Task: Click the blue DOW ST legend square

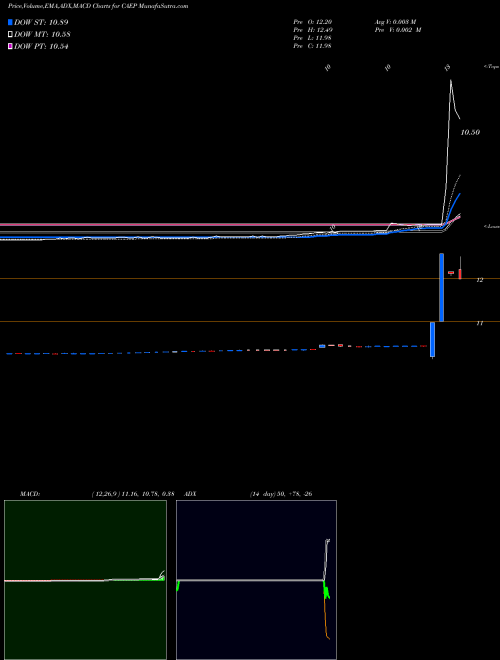Action: click(x=10, y=22)
